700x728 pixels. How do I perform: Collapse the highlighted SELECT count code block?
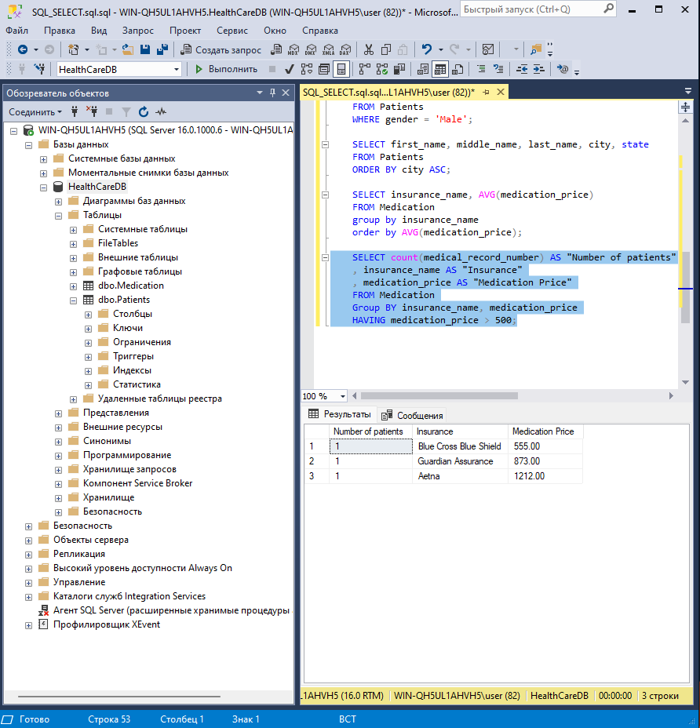point(325,257)
